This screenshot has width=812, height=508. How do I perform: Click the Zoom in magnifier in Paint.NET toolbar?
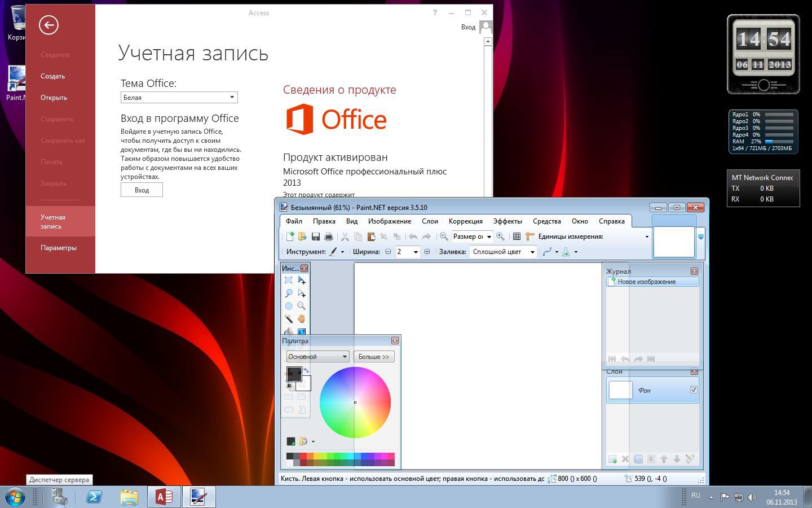point(500,237)
